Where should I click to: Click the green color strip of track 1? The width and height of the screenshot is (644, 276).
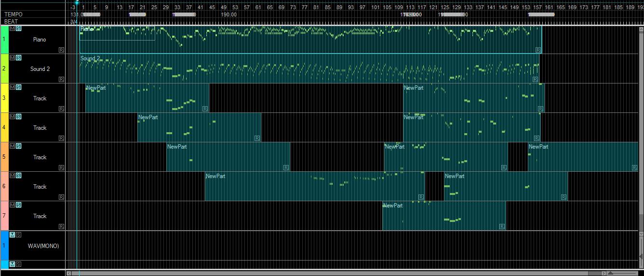click(4, 40)
